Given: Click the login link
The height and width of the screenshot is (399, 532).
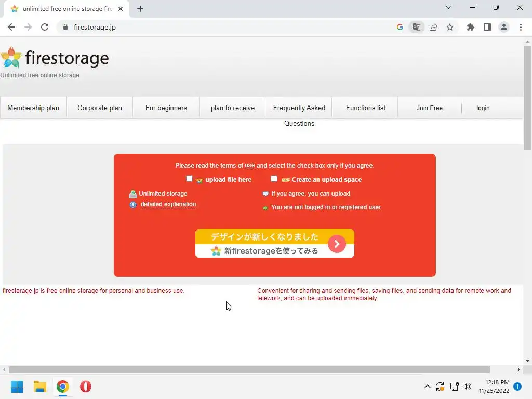Looking at the screenshot, I should [x=483, y=108].
